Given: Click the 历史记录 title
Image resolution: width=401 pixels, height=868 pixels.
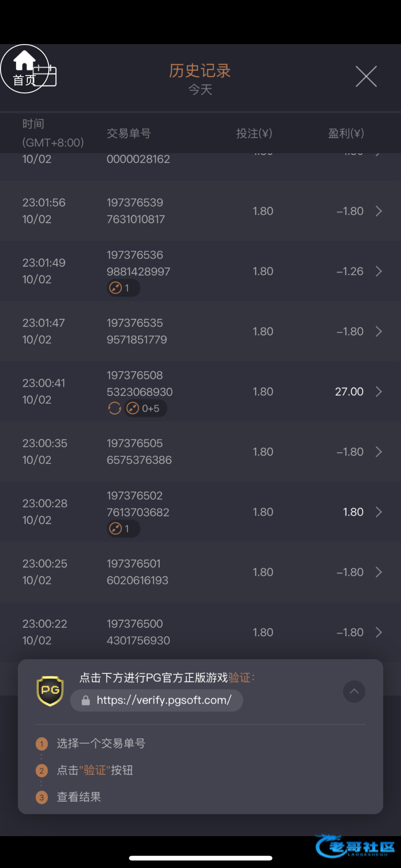Looking at the screenshot, I should 200,71.
